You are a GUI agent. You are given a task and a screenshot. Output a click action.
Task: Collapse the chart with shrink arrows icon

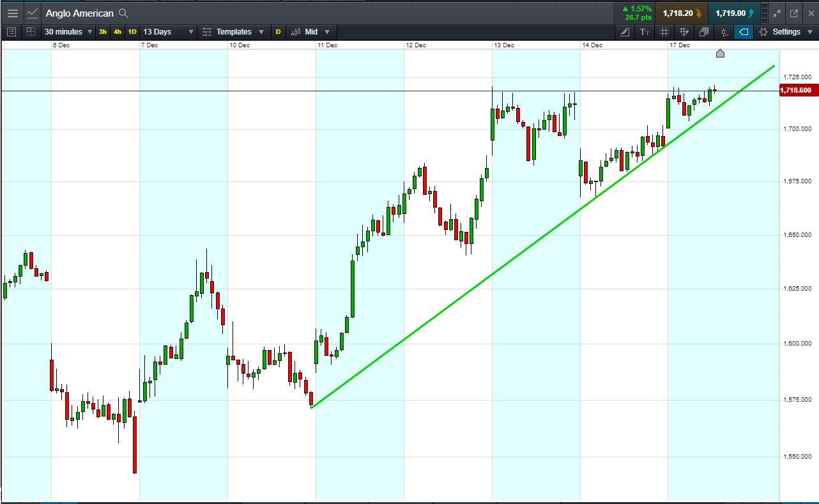(777, 13)
